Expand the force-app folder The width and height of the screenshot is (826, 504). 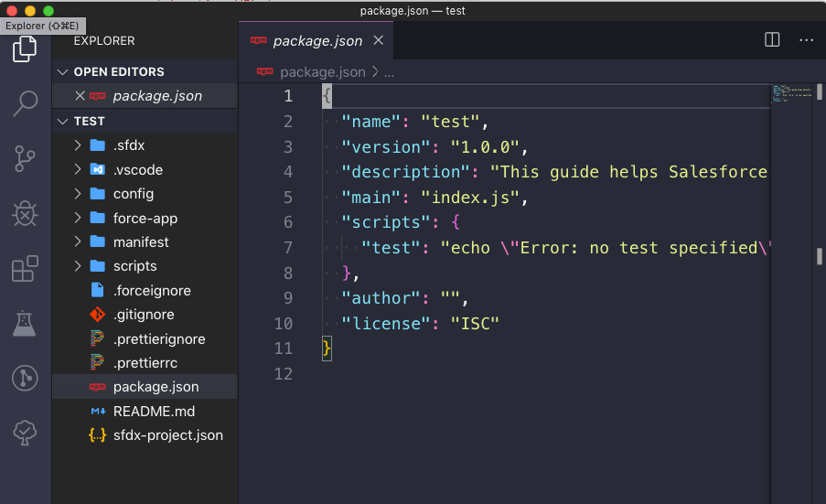(78, 218)
